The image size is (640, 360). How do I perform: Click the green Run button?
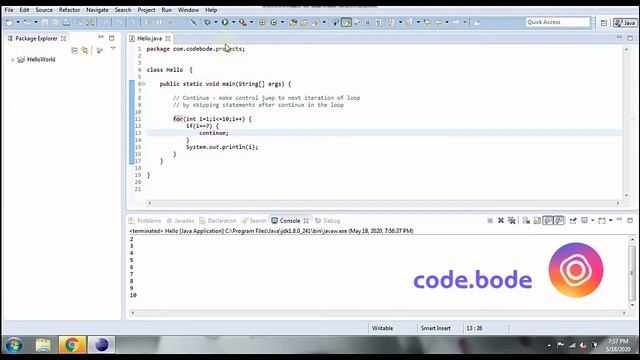click(225, 22)
